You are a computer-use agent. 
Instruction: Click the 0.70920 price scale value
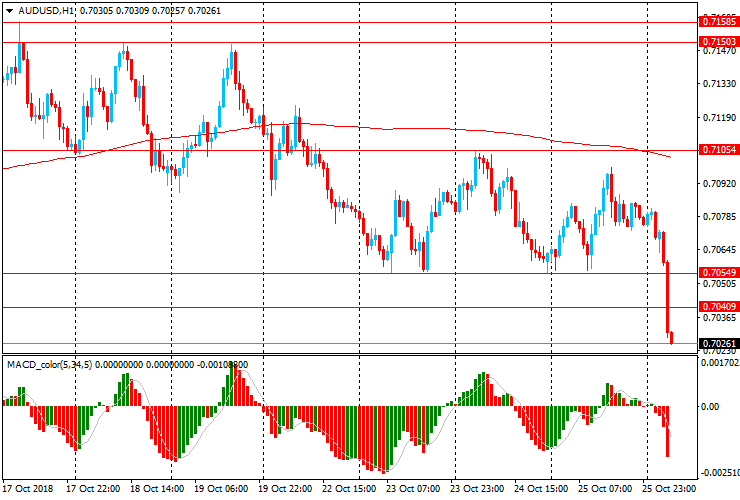[720, 184]
